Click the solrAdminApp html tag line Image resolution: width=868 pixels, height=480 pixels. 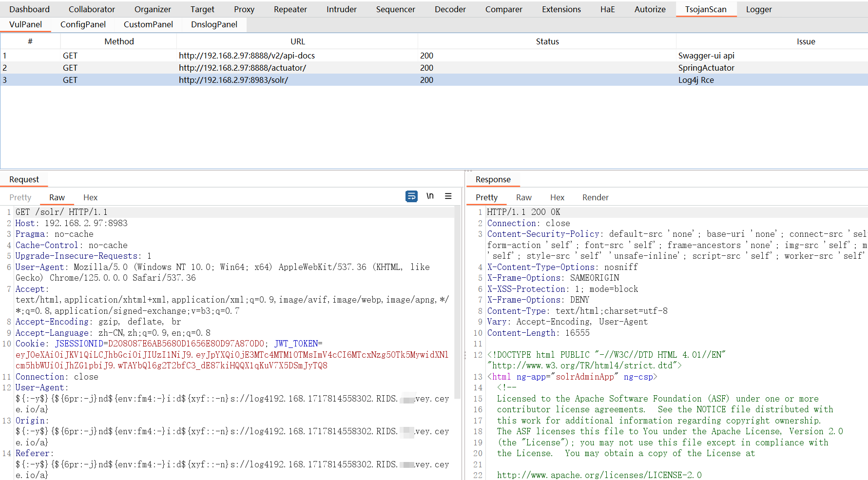coord(572,377)
